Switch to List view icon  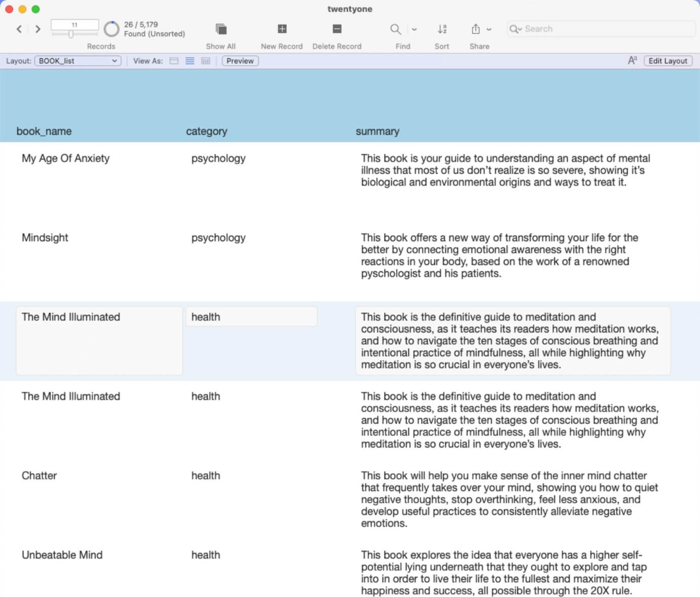(190, 61)
